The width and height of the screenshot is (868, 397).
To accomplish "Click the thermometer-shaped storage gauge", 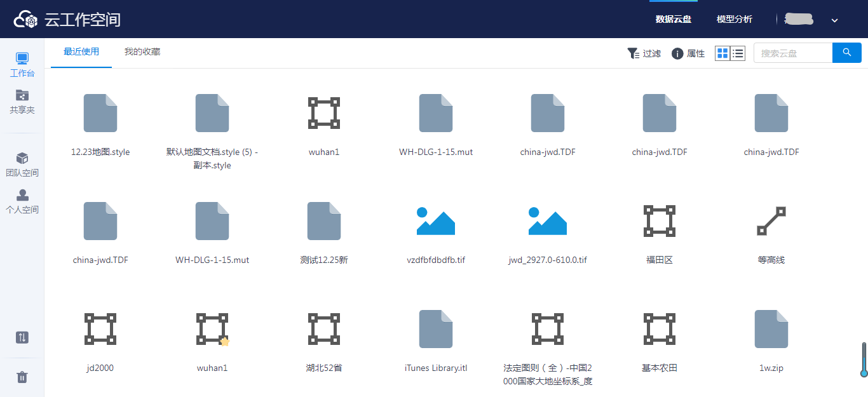I will click(x=864, y=360).
